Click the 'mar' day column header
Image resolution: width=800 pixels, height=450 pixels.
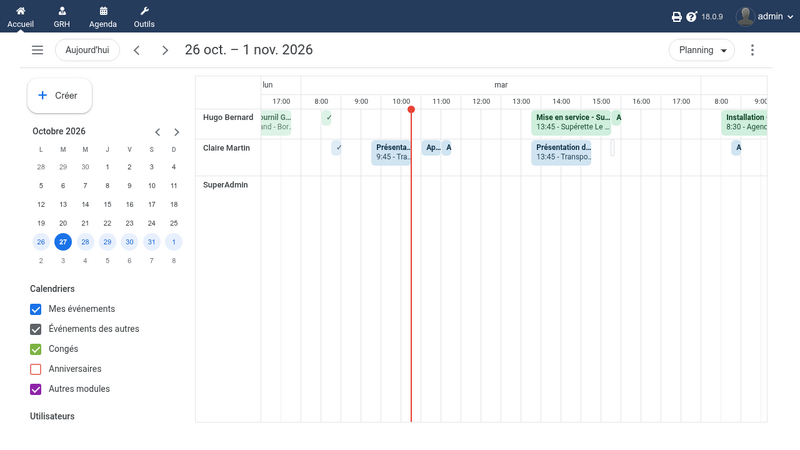coord(501,85)
